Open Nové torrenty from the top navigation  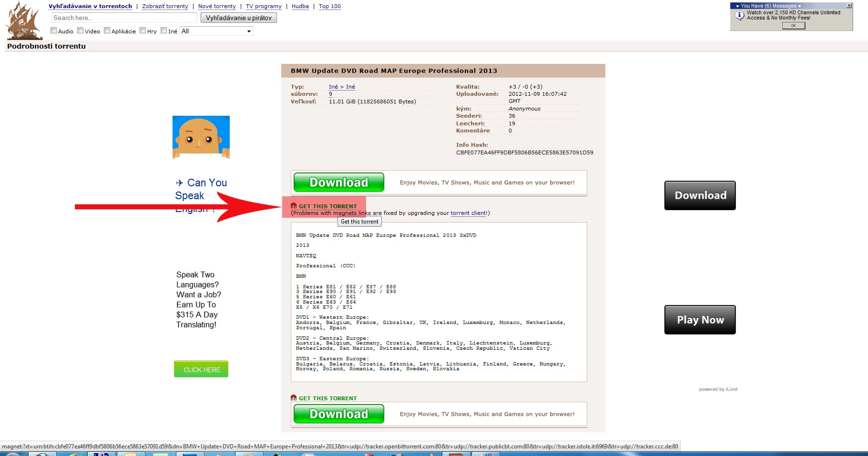point(217,6)
